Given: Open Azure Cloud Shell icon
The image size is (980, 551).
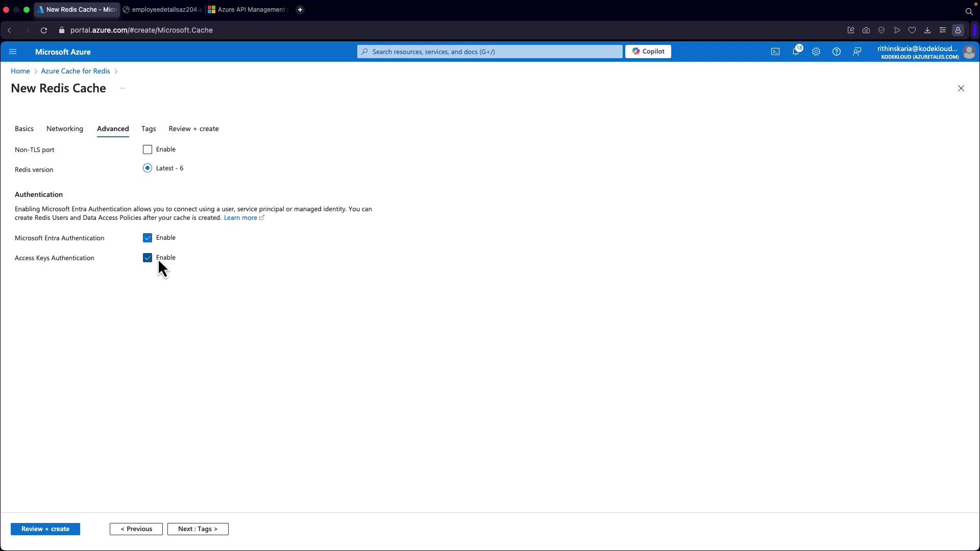Looking at the screenshot, I should [x=775, y=52].
